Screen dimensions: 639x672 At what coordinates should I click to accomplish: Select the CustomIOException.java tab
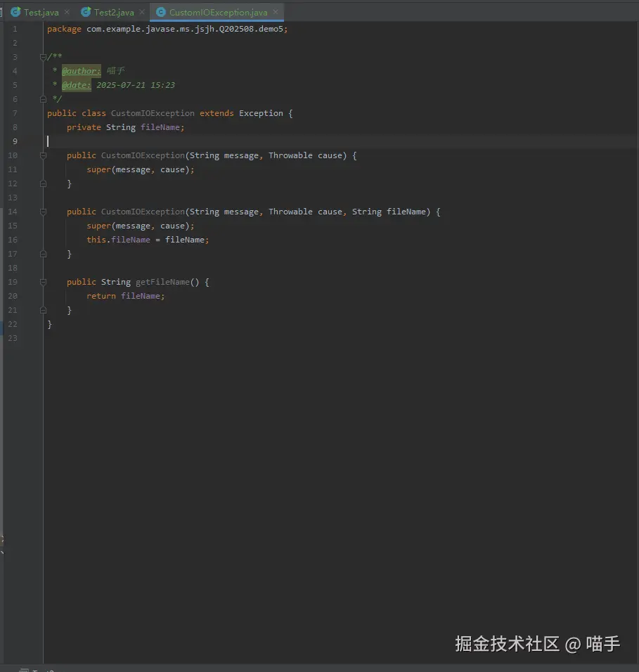coord(218,13)
